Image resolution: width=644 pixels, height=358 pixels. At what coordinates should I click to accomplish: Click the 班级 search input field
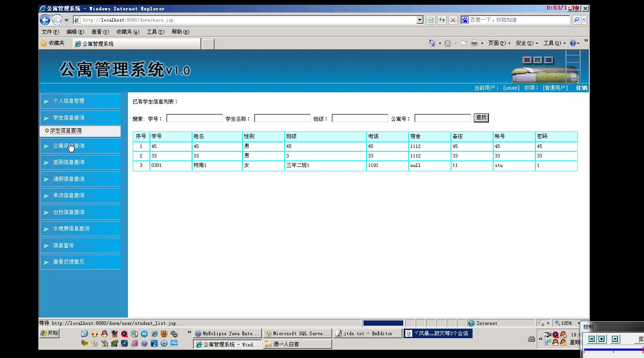360,118
